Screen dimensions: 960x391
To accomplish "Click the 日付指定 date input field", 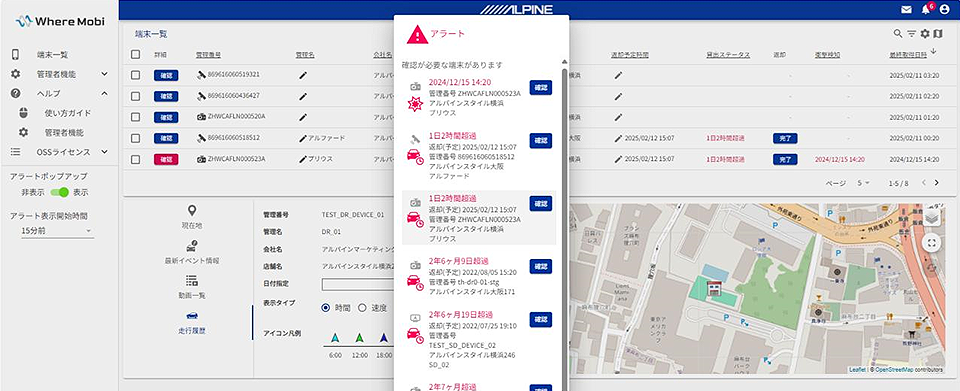I will tap(358, 284).
